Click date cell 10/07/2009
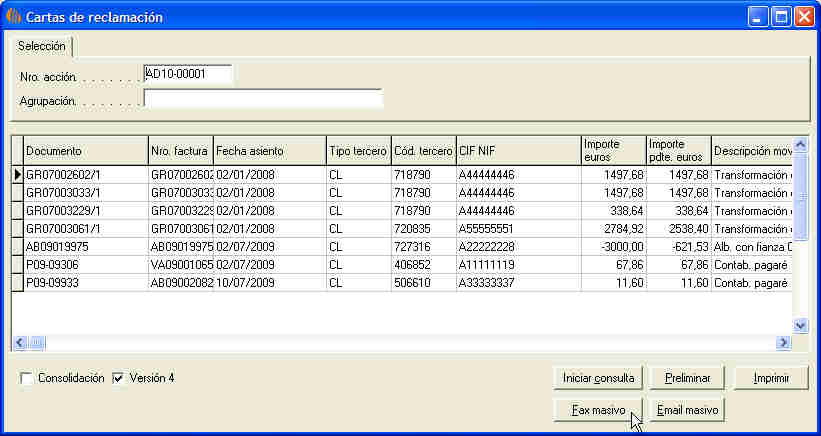This screenshot has width=821, height=436. [270, 283]
